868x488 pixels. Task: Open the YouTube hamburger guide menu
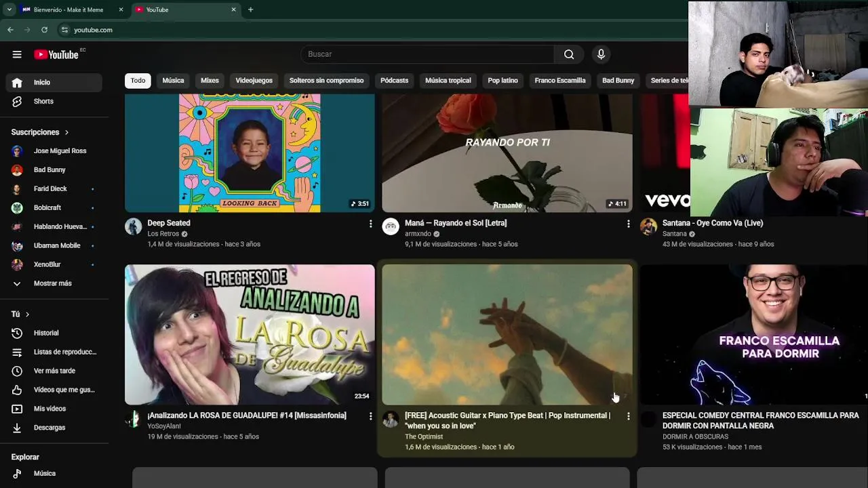coord(17,54)
